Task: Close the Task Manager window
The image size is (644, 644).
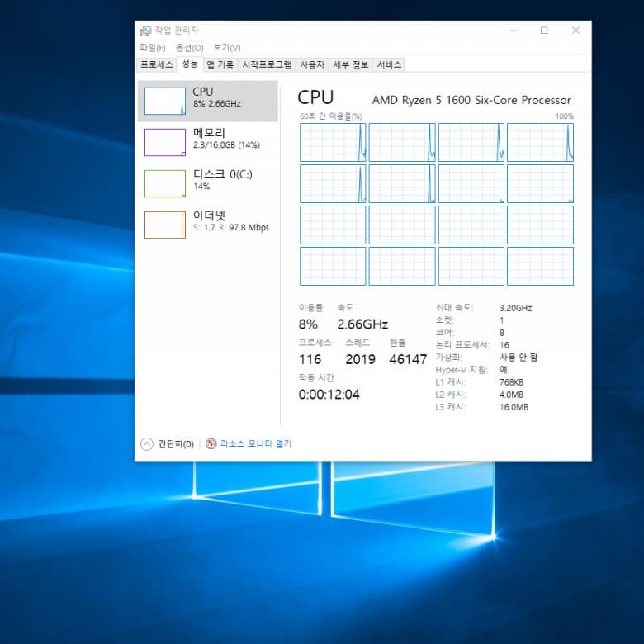Action: 575,31
